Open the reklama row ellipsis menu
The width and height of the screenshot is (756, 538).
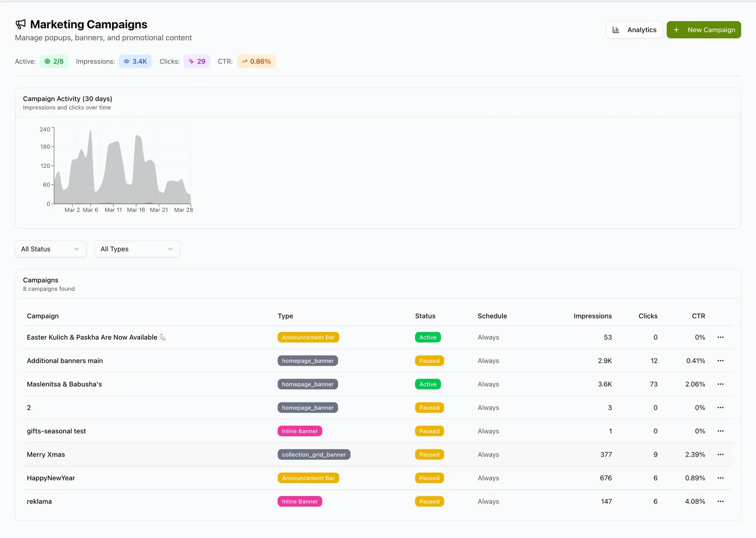720,501
